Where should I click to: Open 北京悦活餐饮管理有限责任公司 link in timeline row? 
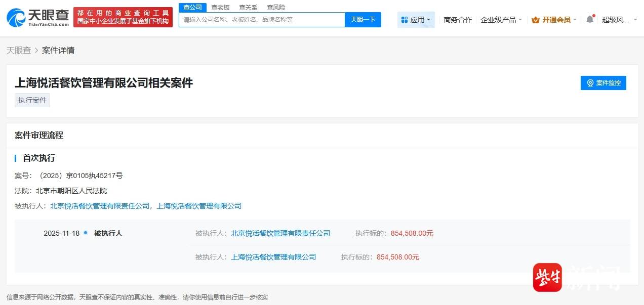click(x=280, y=233)
